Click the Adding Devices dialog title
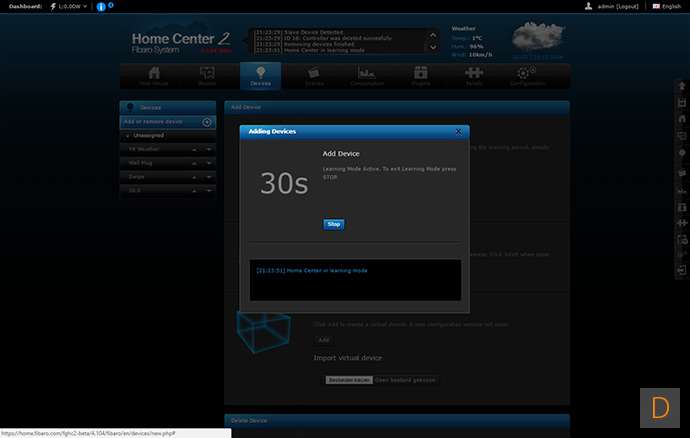 272,132
